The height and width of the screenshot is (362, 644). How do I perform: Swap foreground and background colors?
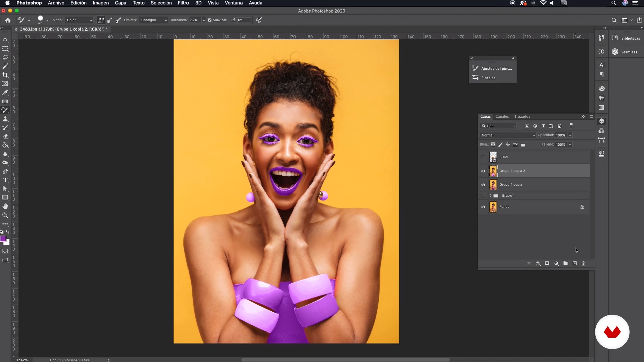8,232
